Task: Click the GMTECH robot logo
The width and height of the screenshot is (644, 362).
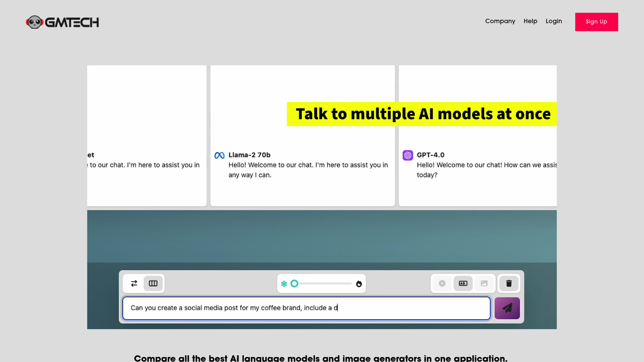Action: (x=62, y=22)
